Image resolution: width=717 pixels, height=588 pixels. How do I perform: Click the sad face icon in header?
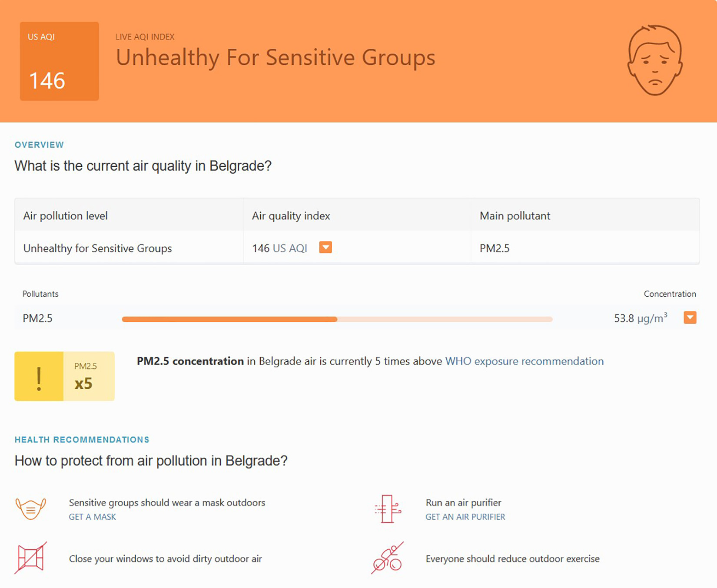pyautogui.click(x=654, y=60)
